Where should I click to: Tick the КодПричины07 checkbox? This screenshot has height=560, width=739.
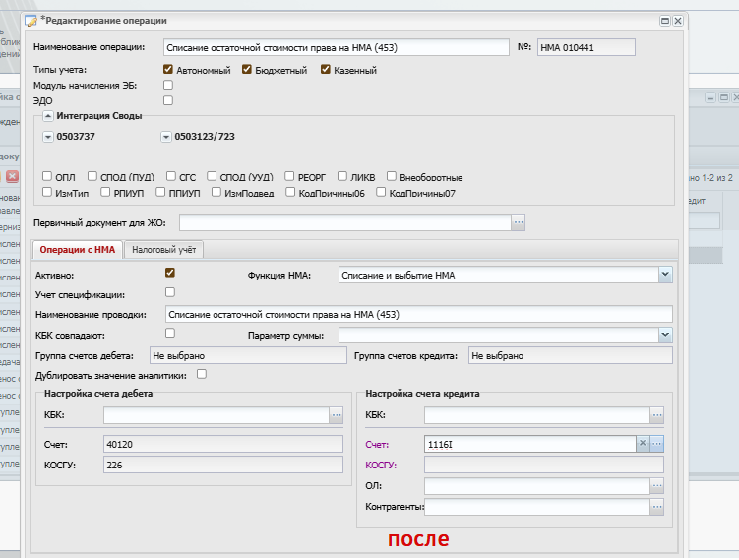tap(381, 192)
